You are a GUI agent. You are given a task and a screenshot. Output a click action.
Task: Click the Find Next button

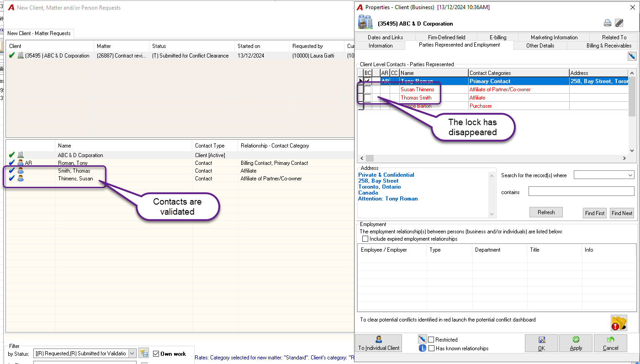point(622,213)
